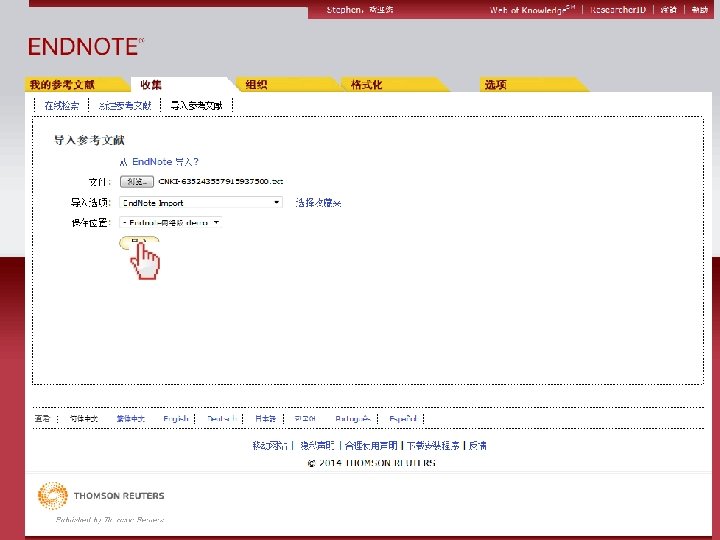The height and width of the screenshot is (540, 720).
Task: Open the 下载安装程序 footer link
Action: coord(433,445)
